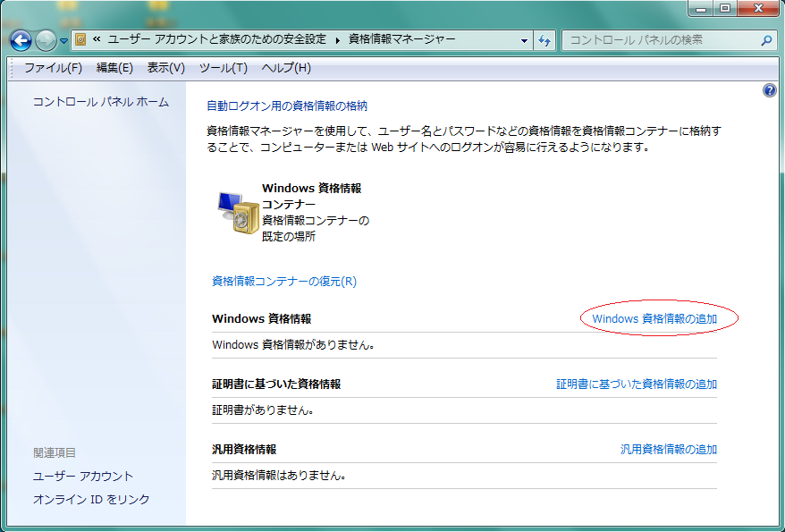Click the magnifier icon in the search box
Screen dimensions: 785x532
[x=766, y=40]
